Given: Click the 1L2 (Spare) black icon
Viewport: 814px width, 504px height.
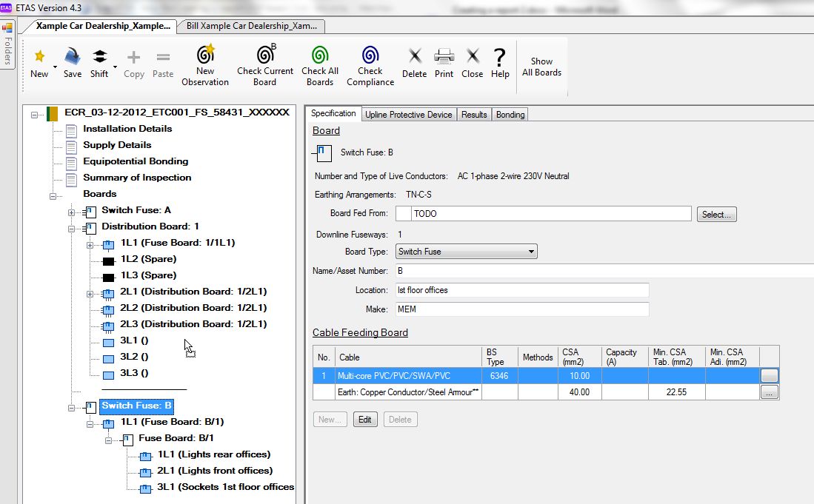Looking at the screenshot, I should point(108,261).
